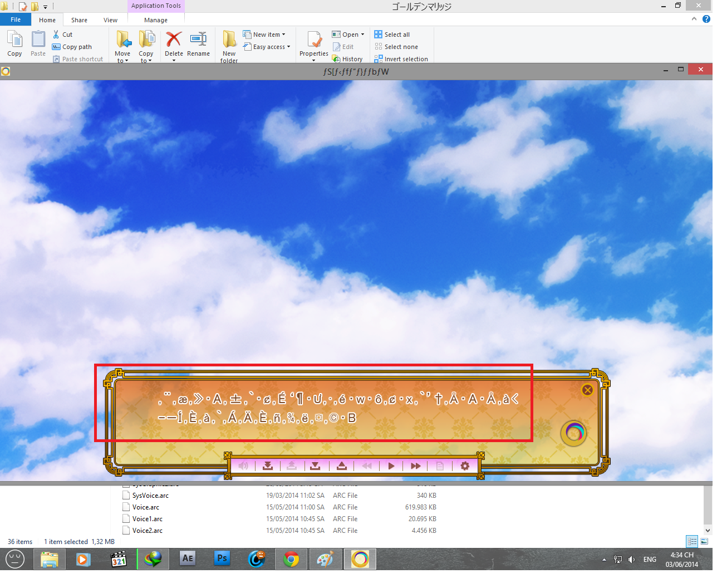Select the SysVoice.arc file

[150, 496]
